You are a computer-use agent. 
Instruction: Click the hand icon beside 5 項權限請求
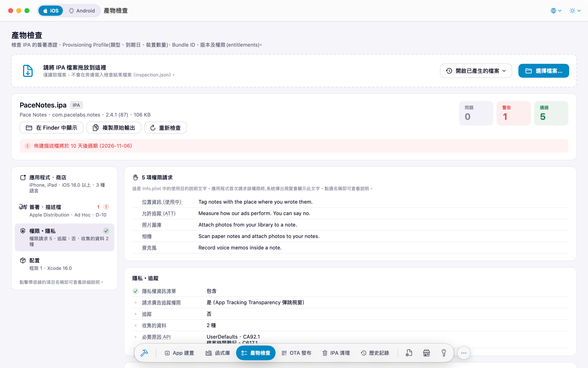(136, 177)
